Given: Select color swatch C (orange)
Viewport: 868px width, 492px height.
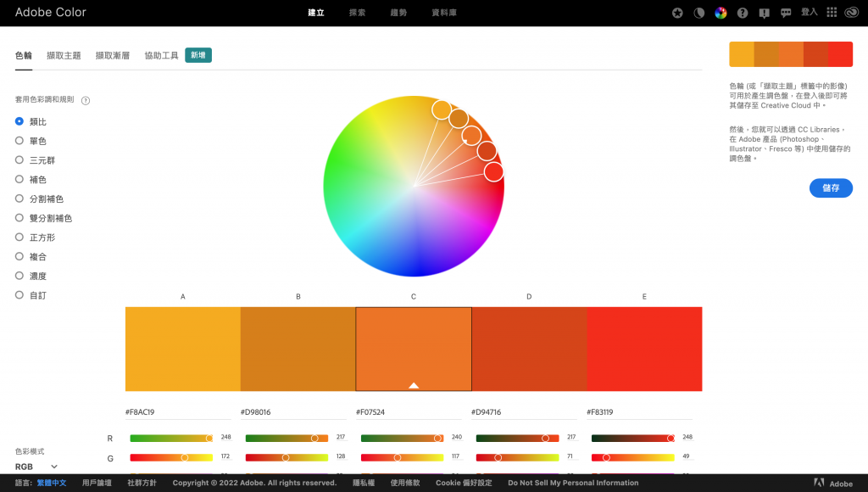Looking at the screenshot, I should pyautogui.click(x=414, y=349).
